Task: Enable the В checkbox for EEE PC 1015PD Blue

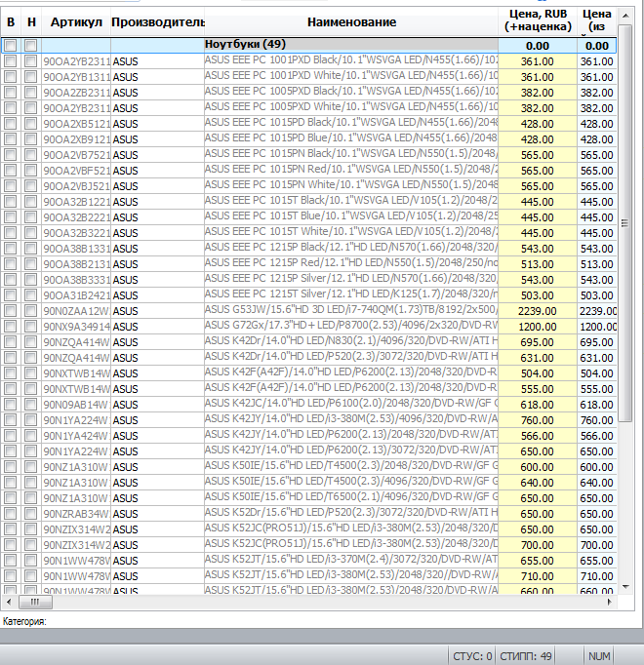Action: tap(11, 139)
